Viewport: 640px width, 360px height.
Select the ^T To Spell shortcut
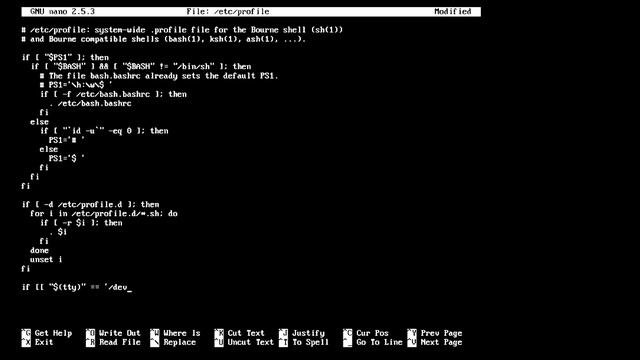point(304,342)
